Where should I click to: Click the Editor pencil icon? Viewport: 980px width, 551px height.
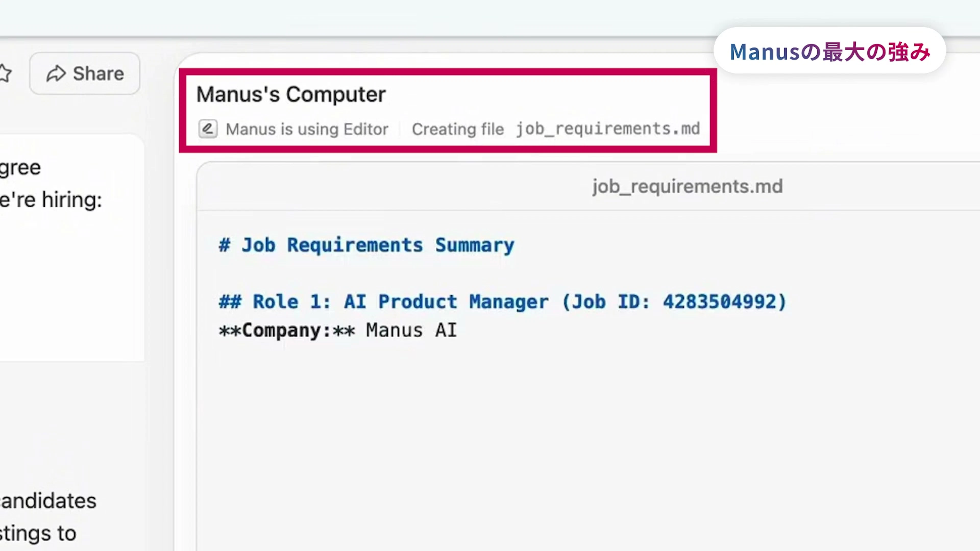pyautogui.click(x=208, y=129)
